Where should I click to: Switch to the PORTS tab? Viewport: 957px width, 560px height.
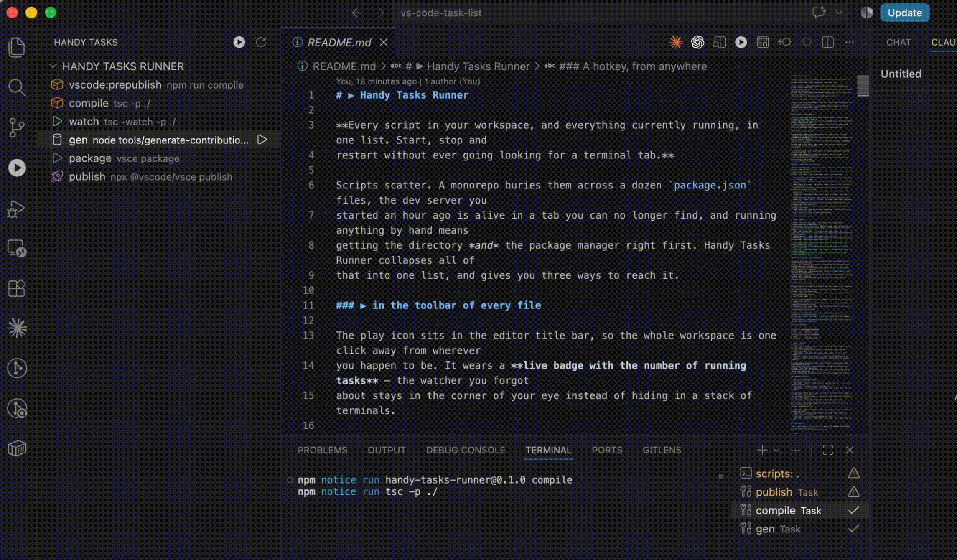607,450
